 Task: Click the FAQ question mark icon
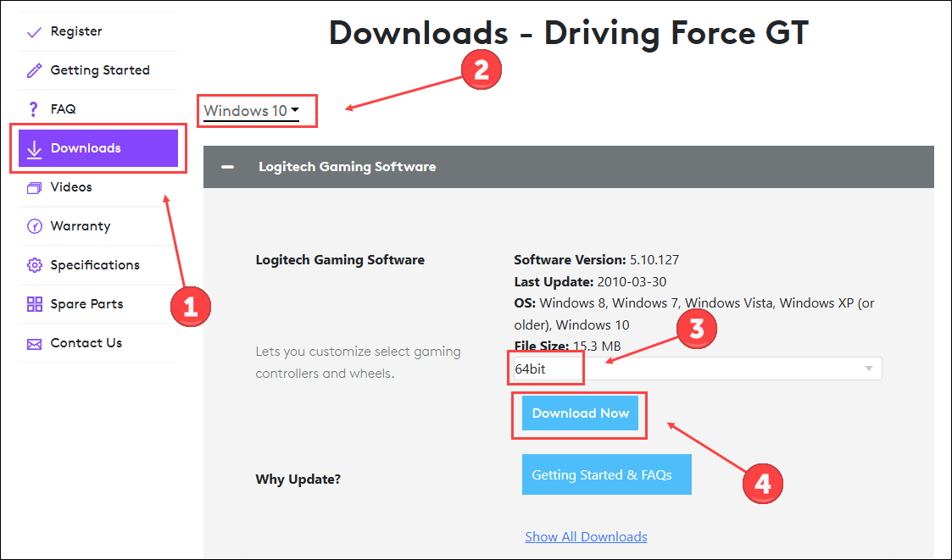coord(33,109)
